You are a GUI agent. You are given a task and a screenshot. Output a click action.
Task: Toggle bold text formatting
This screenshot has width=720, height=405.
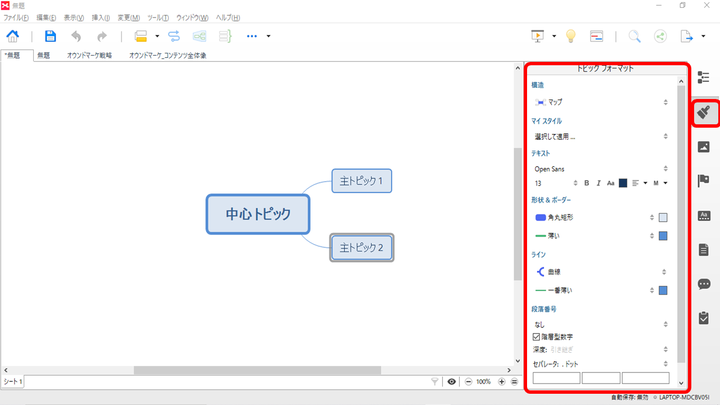pos(586,183)
